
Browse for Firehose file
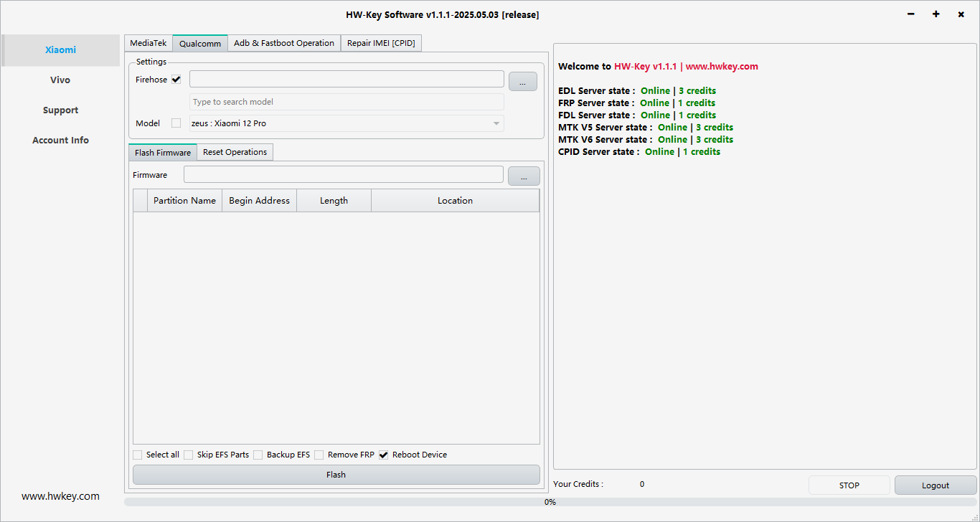(x=523, y=82)
